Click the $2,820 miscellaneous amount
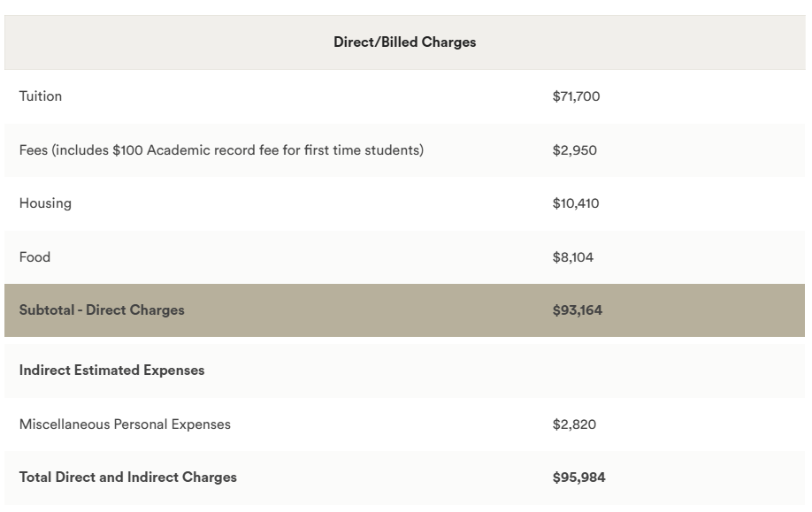 574,424
